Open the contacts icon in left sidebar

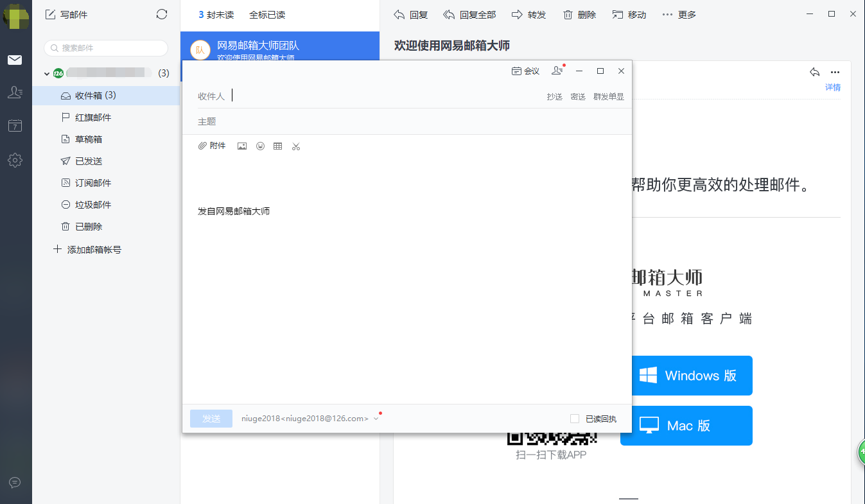[15, 93]
